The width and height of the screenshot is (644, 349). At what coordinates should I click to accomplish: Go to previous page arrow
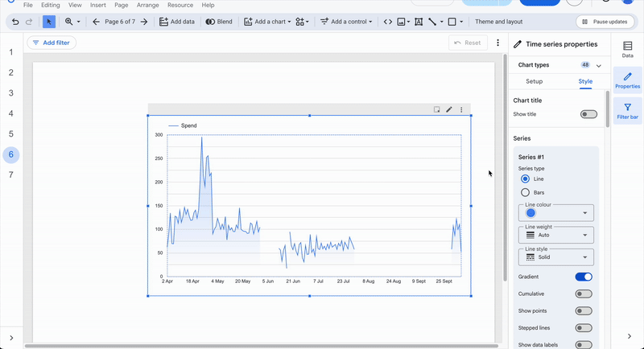tap(96, 22)
